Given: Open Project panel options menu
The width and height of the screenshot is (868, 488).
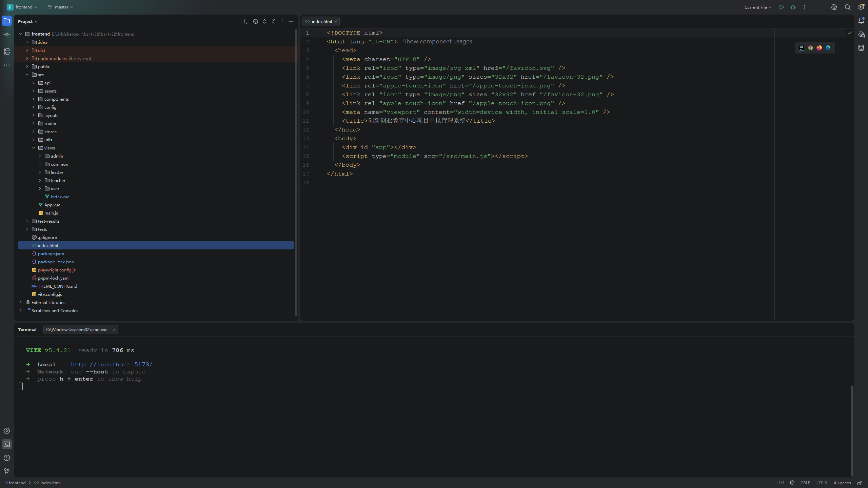Looking at the screenshot, I should click(x=282, y=21).
